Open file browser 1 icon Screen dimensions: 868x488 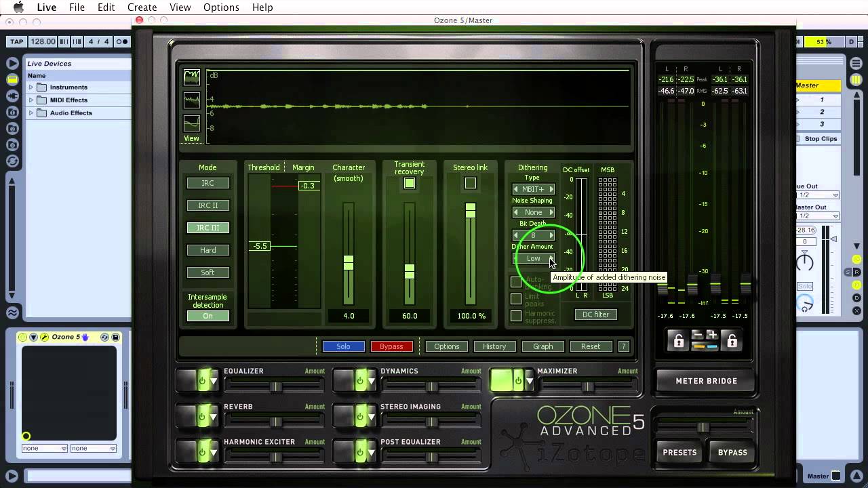12,112
